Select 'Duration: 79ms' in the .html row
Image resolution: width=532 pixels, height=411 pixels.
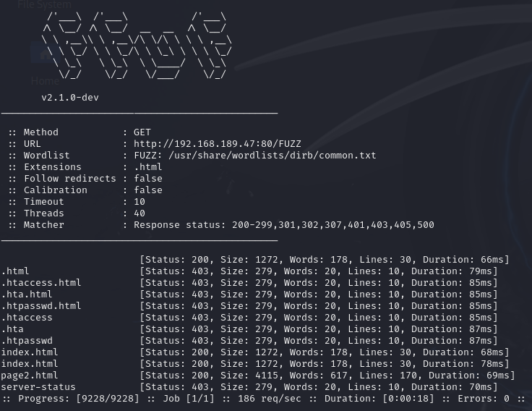452,271
